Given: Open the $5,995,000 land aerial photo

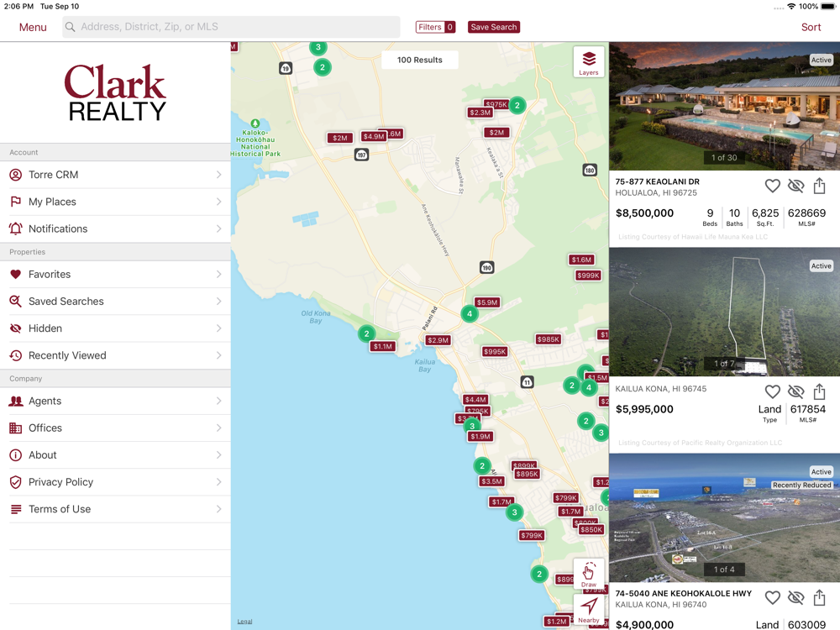Looking at the screenshot, I should pos(724,312).
